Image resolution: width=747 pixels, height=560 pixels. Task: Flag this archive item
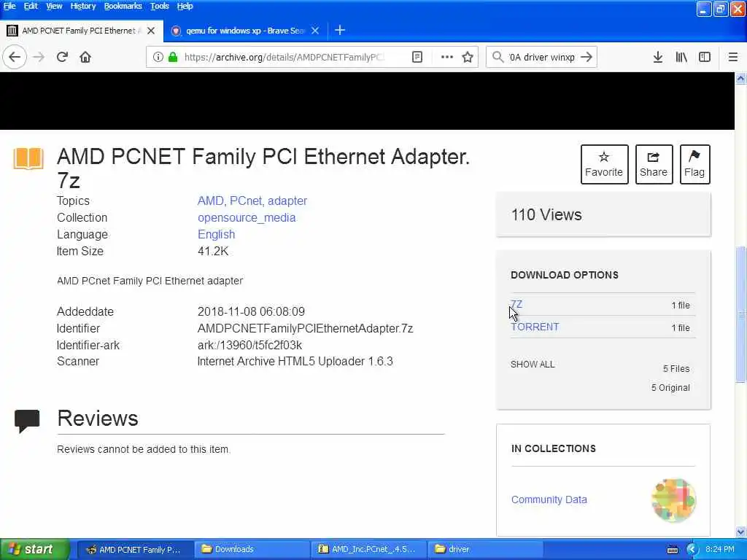click(x=694, y=164)
